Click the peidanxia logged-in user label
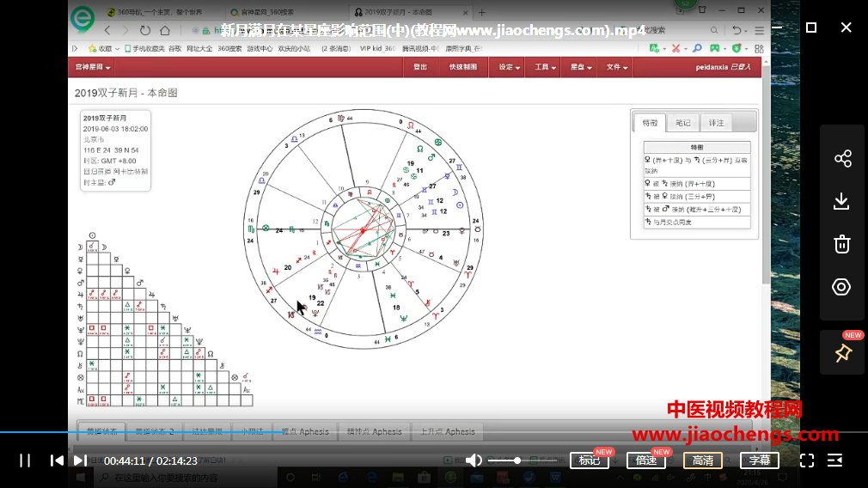The width and height of the screenshot is (868, 488). [723, 67]
